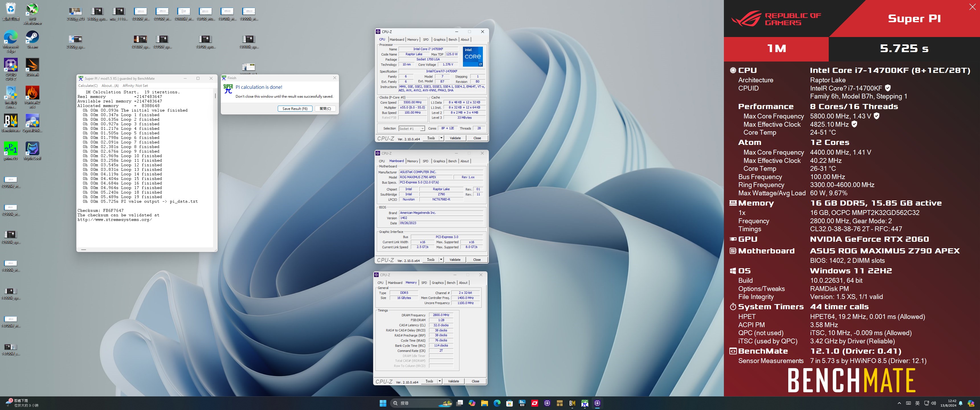
Task: Open Microsoft Edge desktop shortcut
Action: 11,41
